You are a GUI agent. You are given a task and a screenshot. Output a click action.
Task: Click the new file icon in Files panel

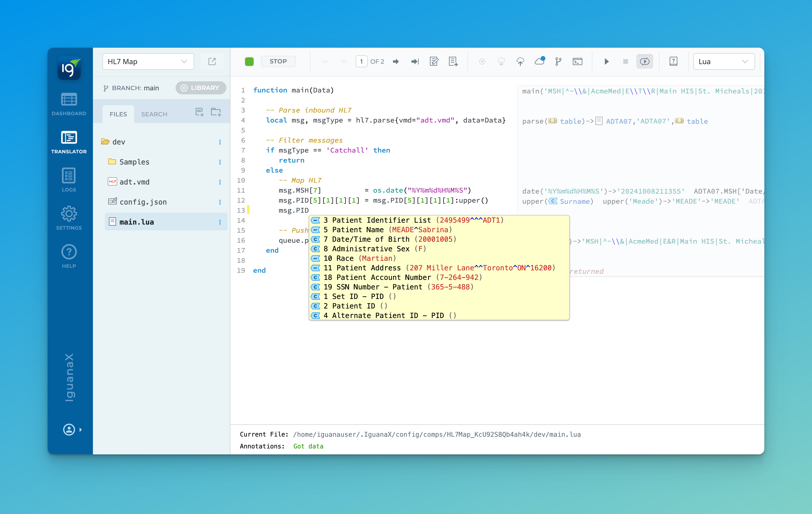[x=200, y=112]
